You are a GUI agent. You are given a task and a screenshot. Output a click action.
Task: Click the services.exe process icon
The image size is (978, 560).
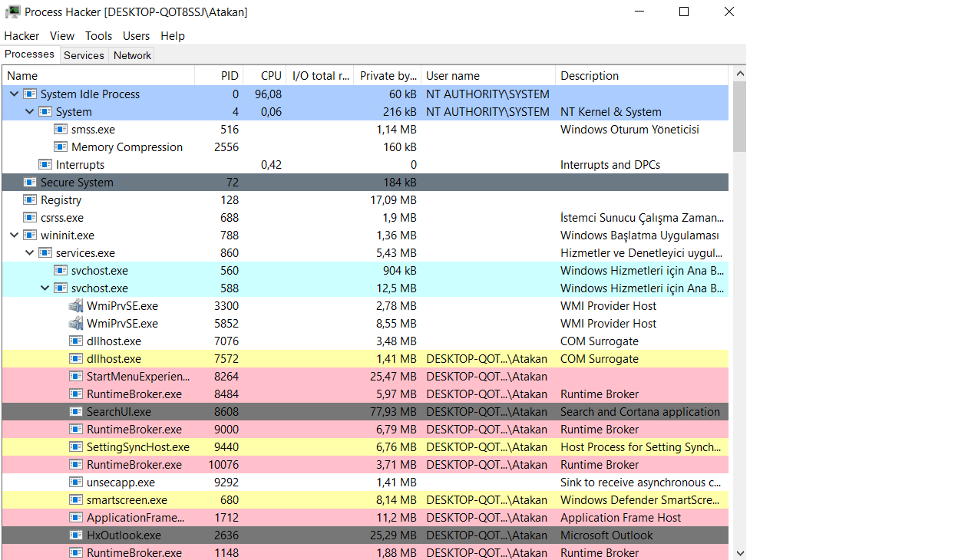45,253
